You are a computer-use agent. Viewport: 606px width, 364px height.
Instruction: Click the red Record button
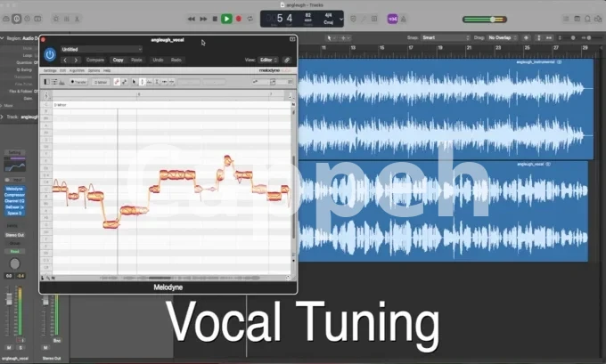click(x=238, y=18)
